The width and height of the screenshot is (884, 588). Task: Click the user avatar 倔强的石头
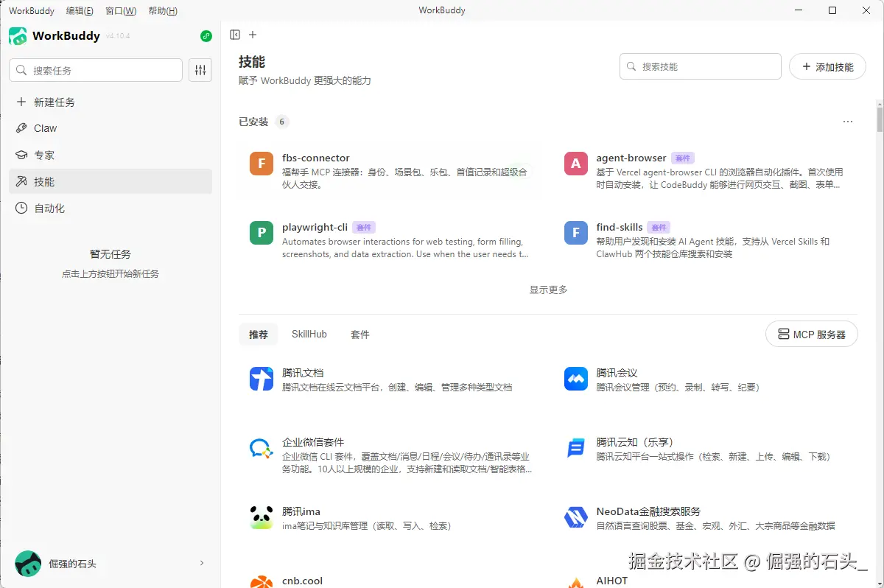(x=28, y=564)
